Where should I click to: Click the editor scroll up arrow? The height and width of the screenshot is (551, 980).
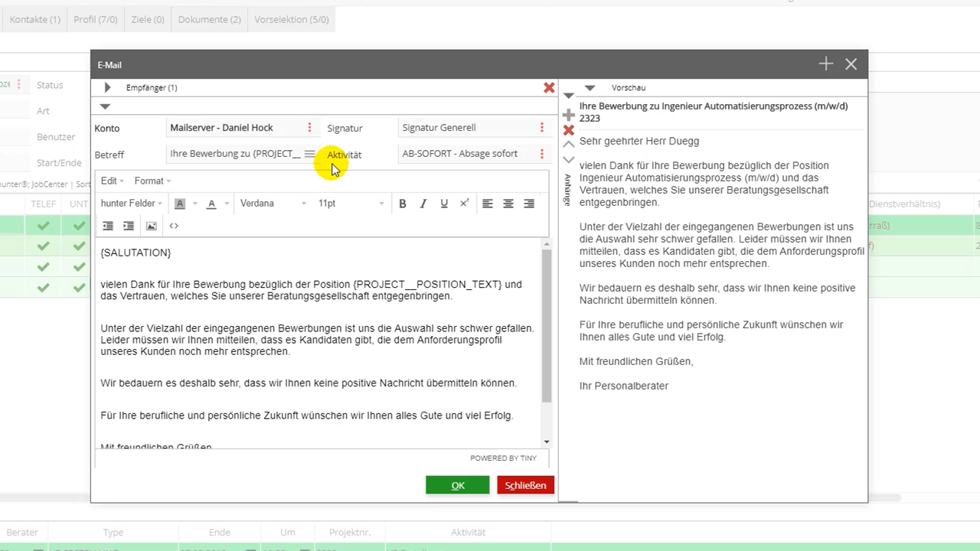(x=547, y=244)
